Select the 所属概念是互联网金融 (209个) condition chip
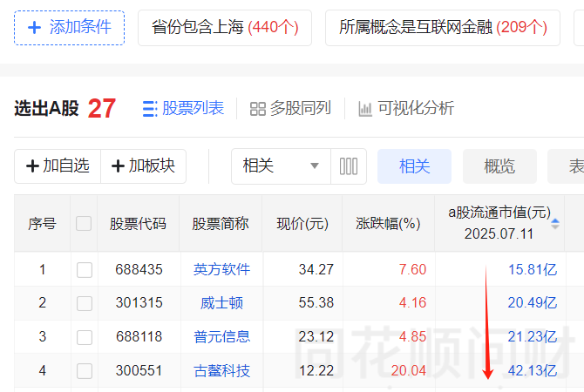 (443, 28)
